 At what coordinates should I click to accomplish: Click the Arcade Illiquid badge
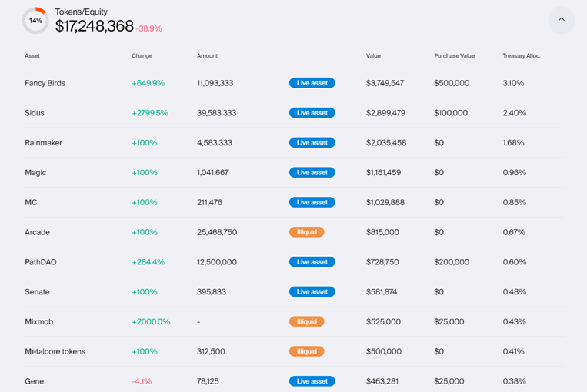point(306,232)
